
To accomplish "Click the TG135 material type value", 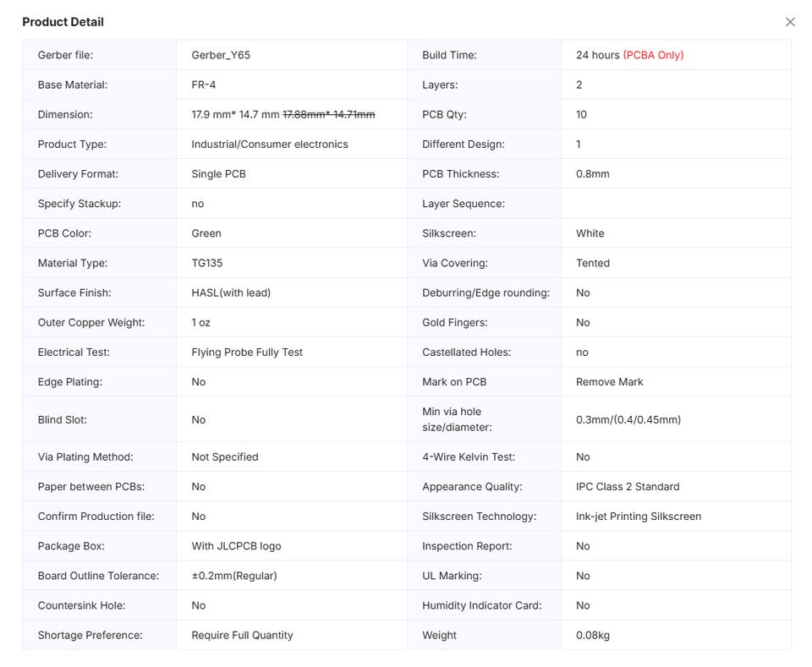I will pos(207,263).
